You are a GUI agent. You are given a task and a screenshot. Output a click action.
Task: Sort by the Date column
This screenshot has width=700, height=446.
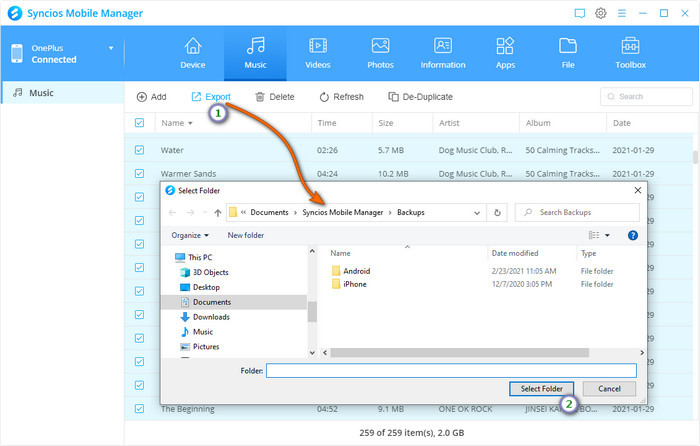click(x=621, y=123)
